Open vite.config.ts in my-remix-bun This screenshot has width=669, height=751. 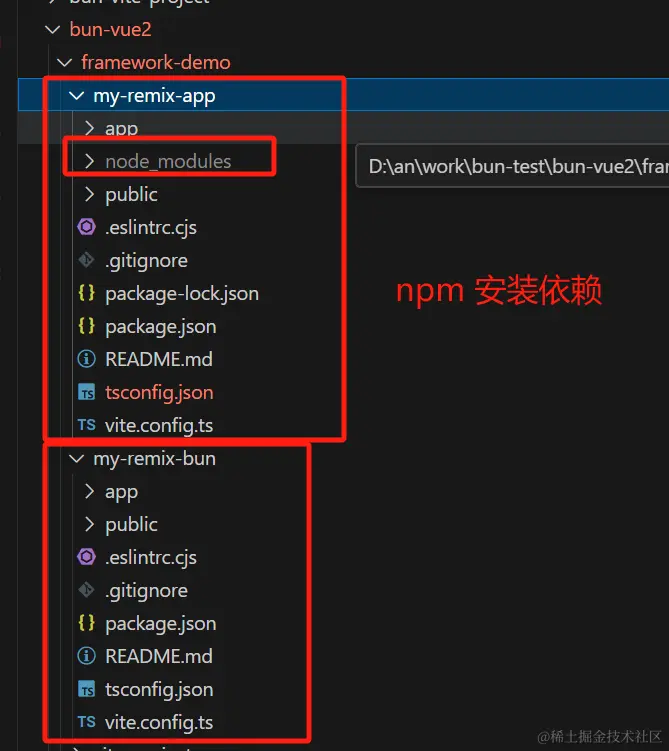159,723
